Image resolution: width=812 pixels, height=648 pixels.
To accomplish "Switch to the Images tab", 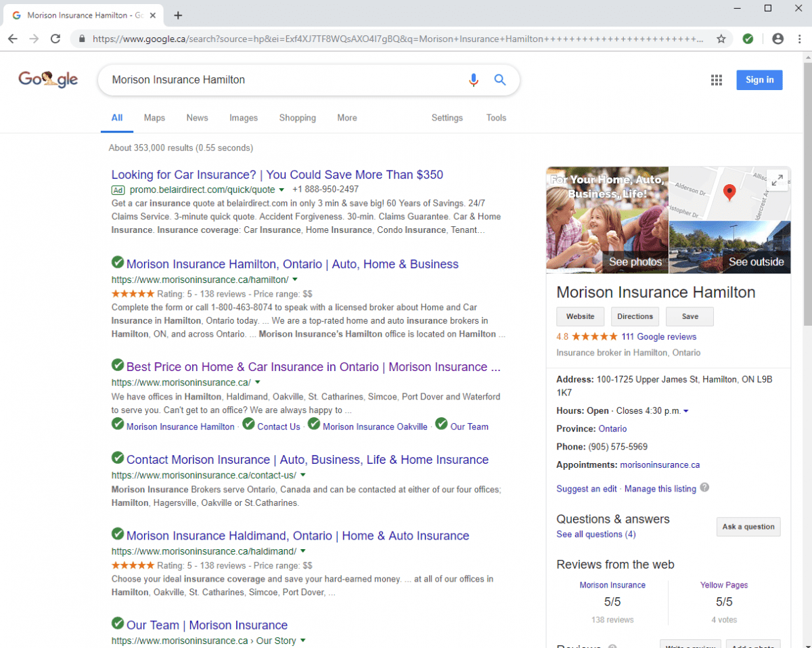I will (x=244, y=118).
